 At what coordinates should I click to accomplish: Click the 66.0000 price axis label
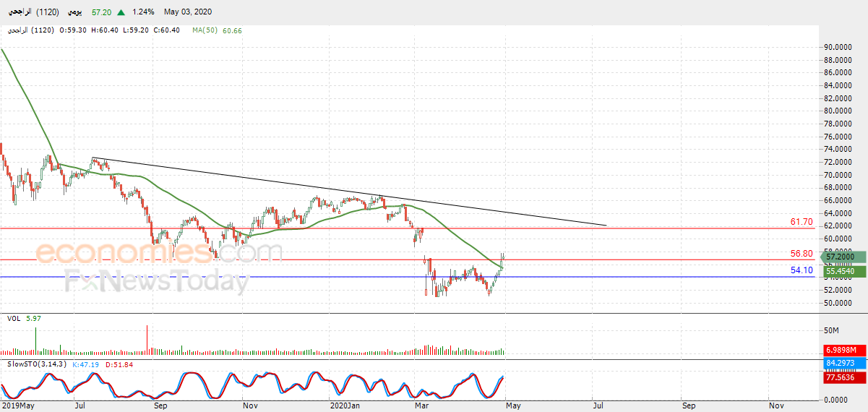(x=838, y=200)
